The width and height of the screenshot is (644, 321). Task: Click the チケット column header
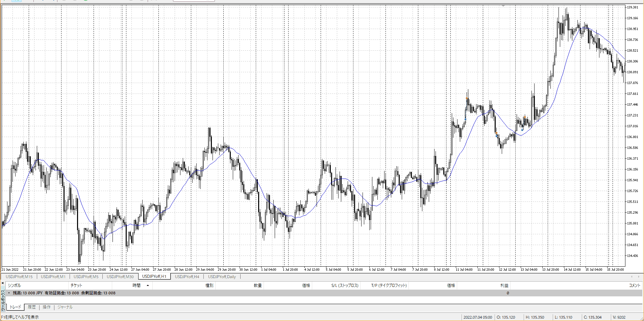76,286
